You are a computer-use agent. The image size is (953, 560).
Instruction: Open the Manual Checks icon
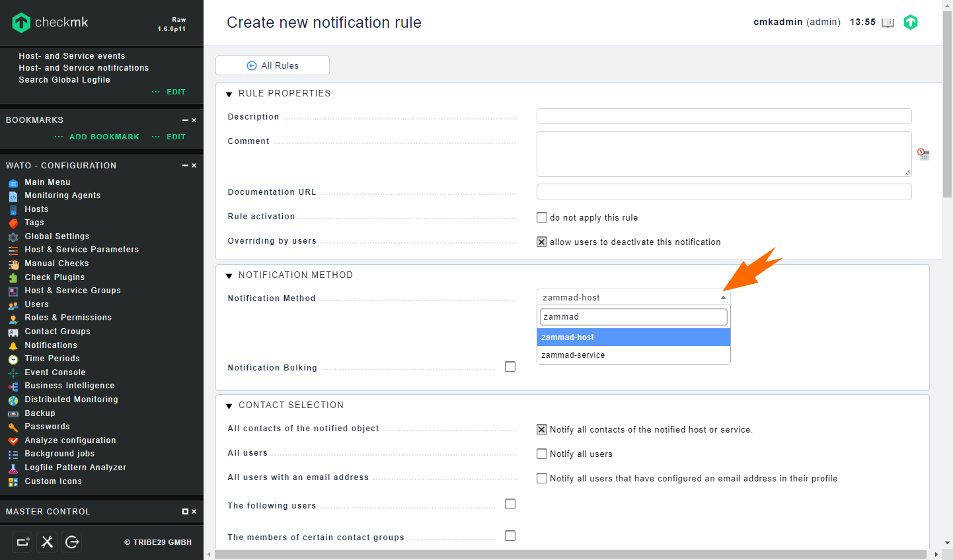tap(13, 264)
